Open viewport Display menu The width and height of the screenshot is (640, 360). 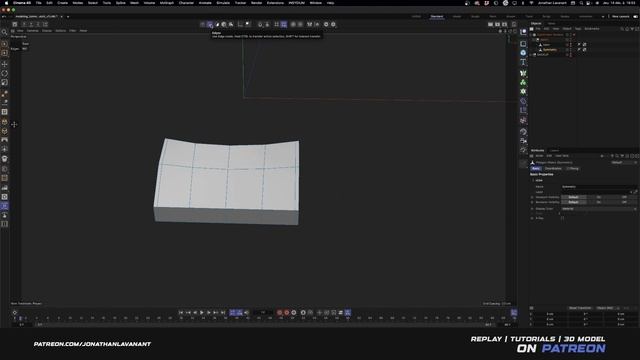47,31
